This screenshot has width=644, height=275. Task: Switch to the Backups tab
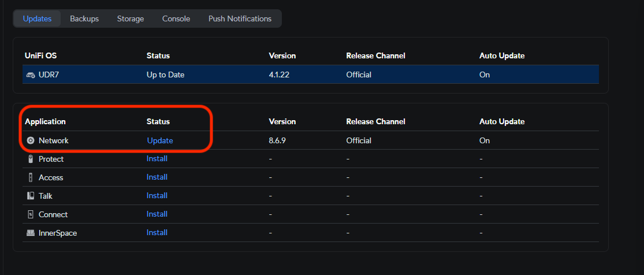(x=84, y=18)
